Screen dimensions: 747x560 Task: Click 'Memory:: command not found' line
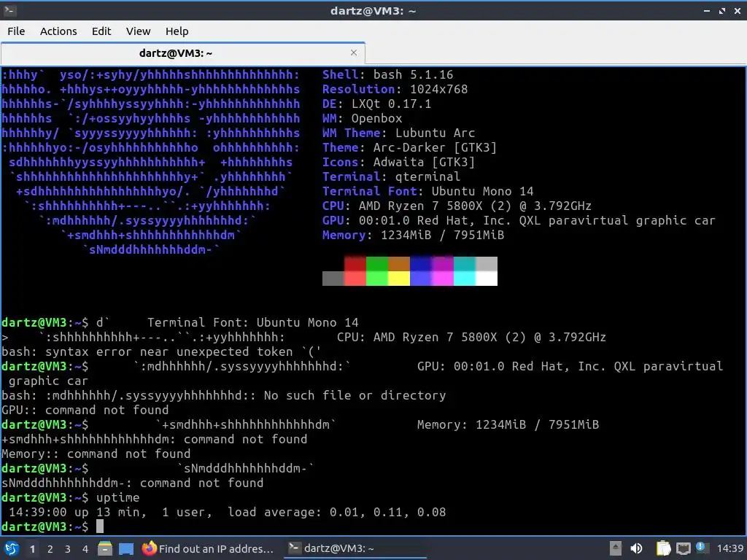pyautogui.click(x=96, y=454)
